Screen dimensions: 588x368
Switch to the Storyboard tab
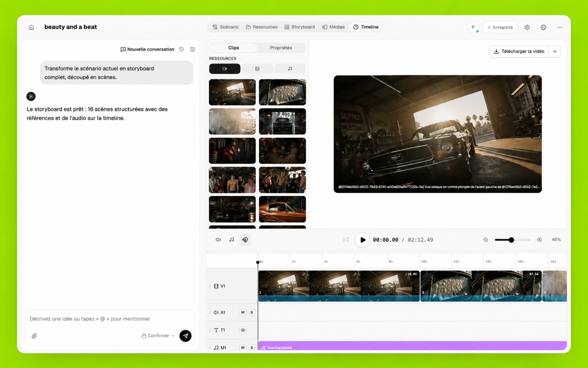pos(300,27)
